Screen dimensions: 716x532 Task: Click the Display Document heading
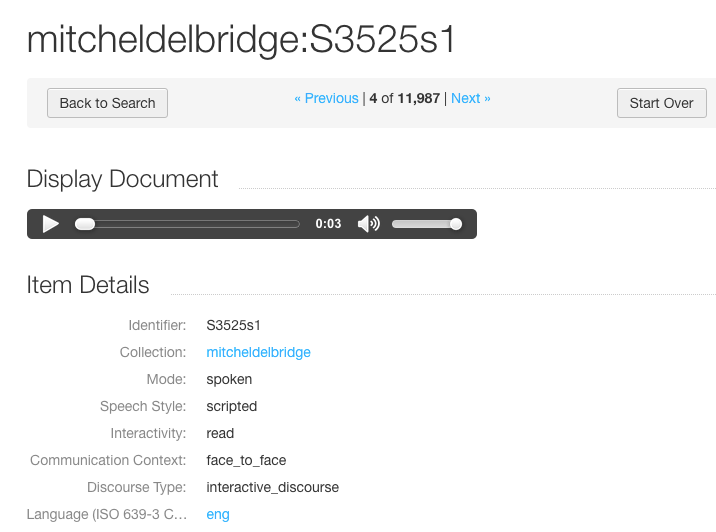click(122, 179)
